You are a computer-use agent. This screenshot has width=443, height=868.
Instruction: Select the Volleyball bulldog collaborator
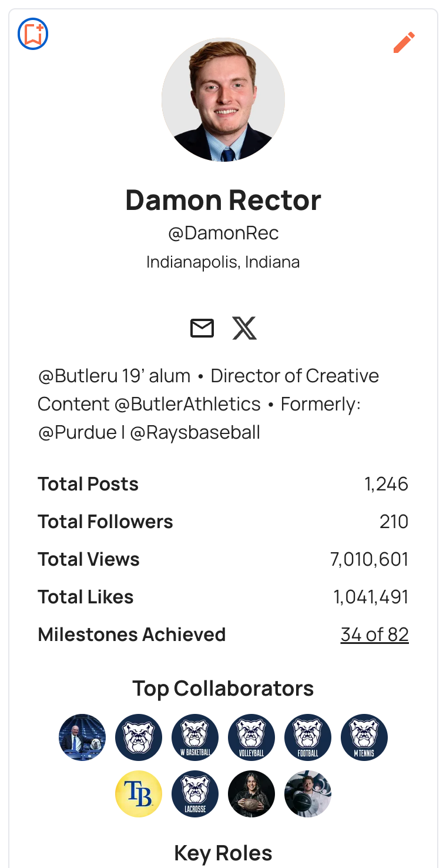(251, 737)
